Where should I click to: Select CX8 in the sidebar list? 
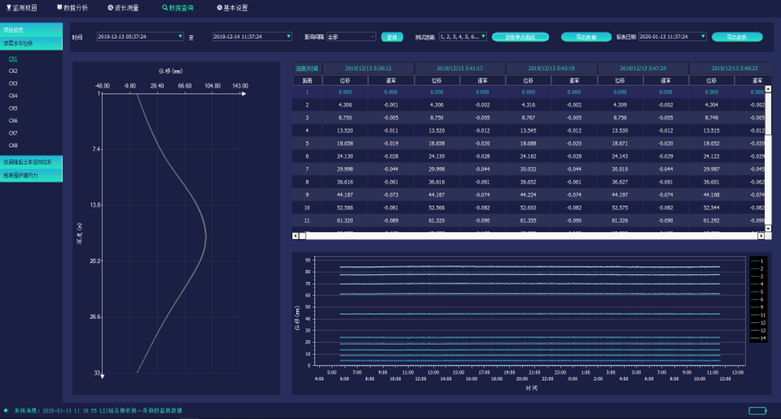(x=13, y=145)
